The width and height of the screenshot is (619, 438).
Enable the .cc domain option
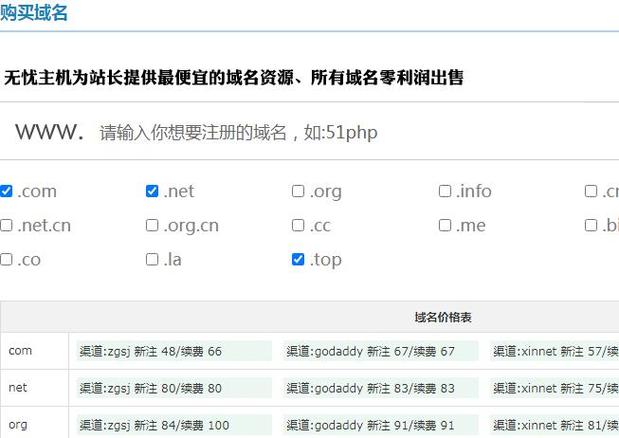click(x=298, y=225)
